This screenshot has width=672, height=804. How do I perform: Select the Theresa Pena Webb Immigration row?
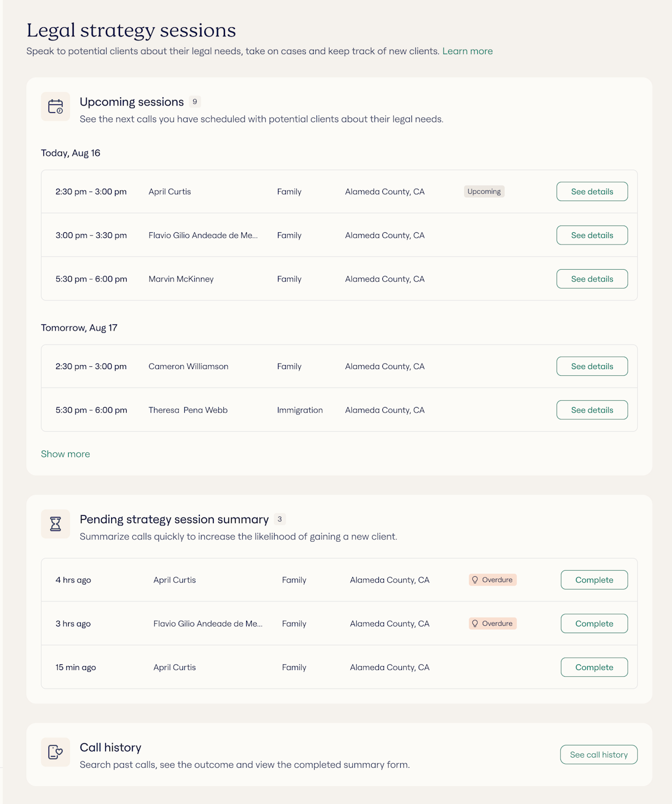coord(300,410)
